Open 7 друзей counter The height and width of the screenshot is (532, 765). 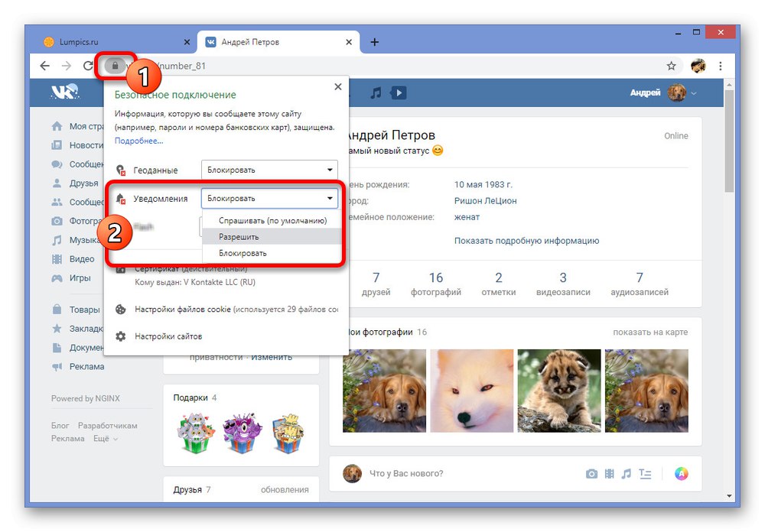point(376,284)
